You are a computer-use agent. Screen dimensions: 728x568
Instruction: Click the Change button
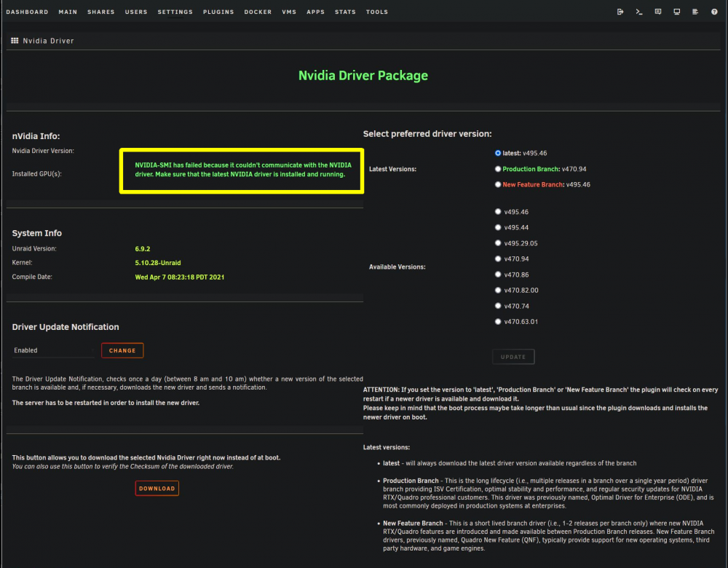[122, 350]
